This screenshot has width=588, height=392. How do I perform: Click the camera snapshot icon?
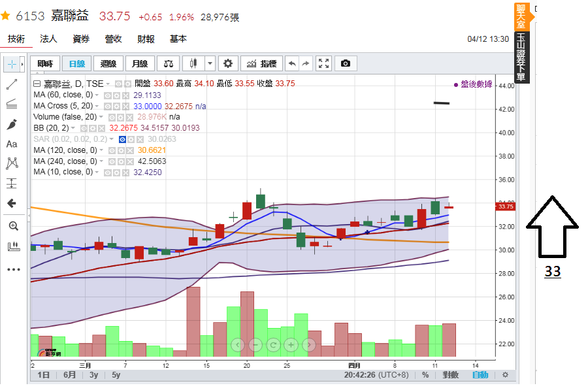click(x=346, y=63)
